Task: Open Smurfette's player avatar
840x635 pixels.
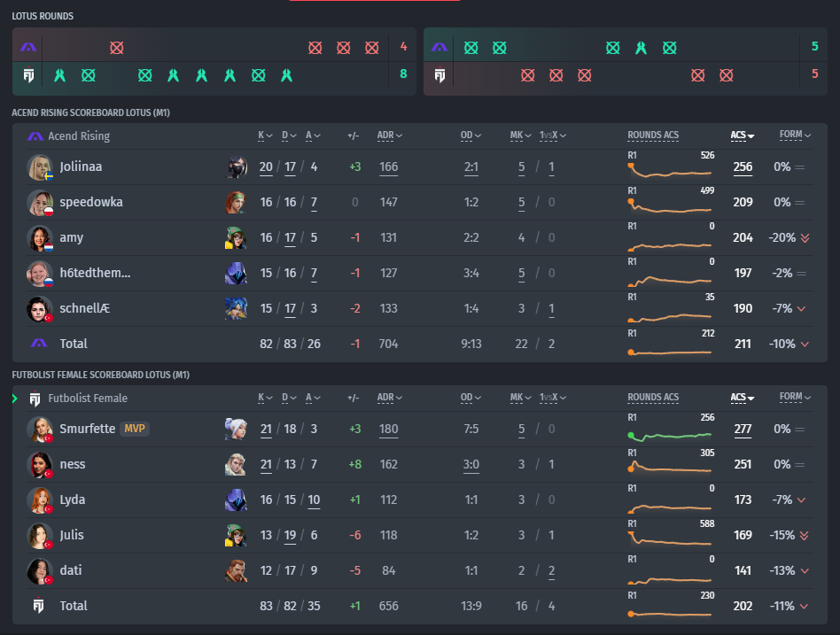Action: click(x=40, y=429)
